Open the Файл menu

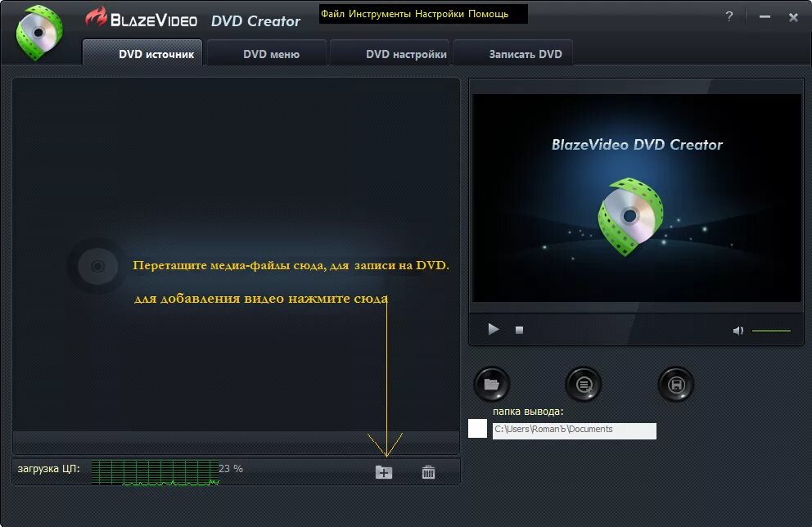coord(332,14)
